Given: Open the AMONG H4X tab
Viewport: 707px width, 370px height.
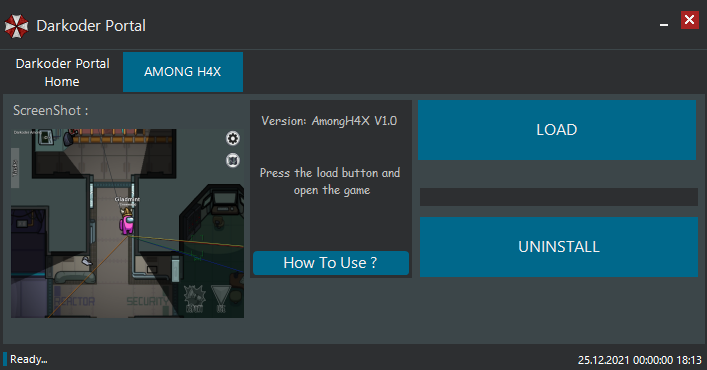Looking at the screenshot, I should 183,72.
